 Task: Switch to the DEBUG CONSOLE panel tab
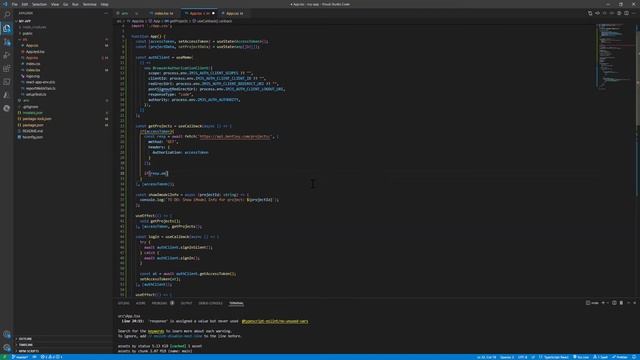[211, 303]
